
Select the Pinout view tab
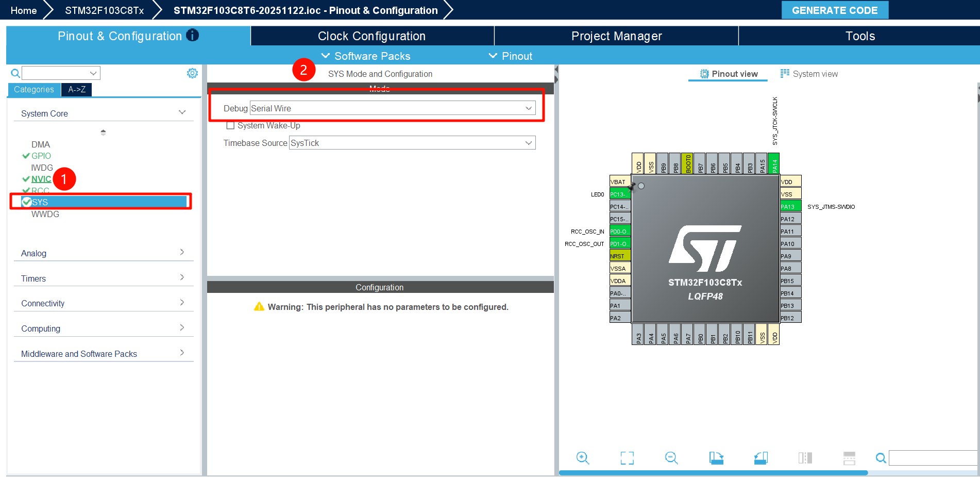click(x=729, y=74)
